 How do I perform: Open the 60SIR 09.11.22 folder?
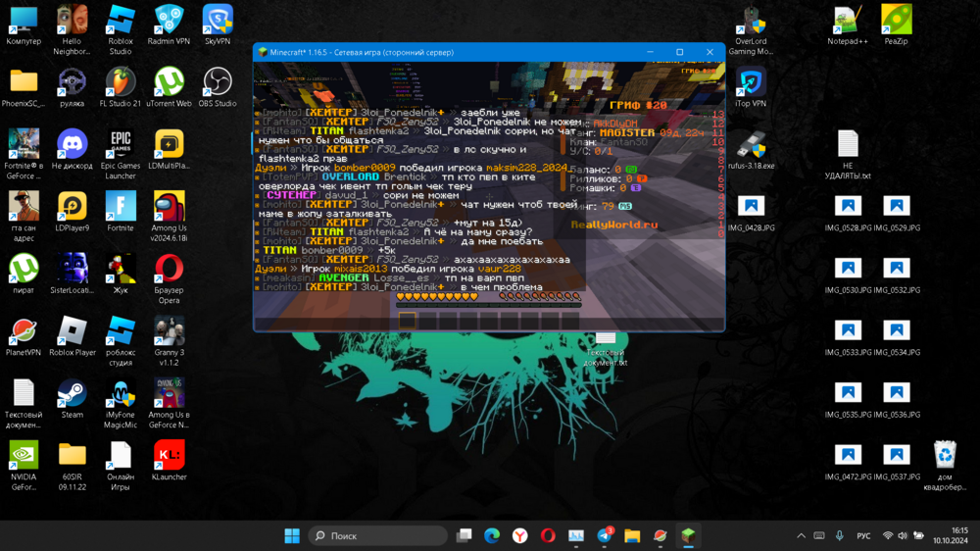tap(72, 464)
